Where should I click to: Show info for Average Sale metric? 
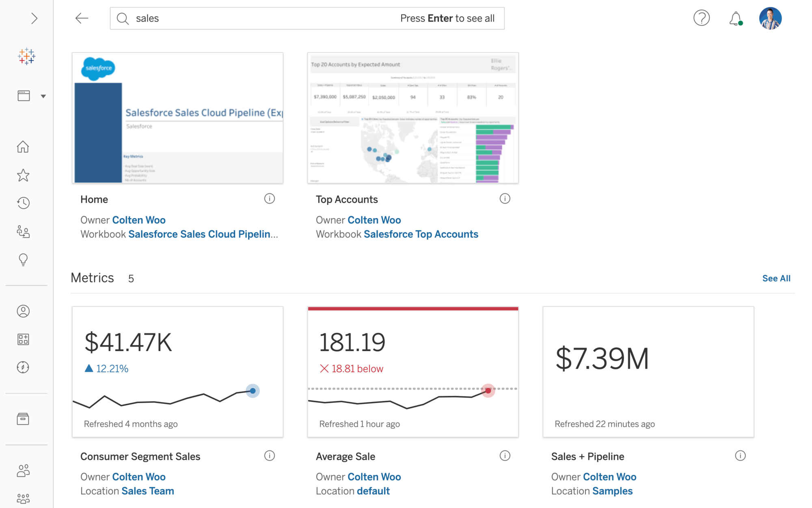505,456
